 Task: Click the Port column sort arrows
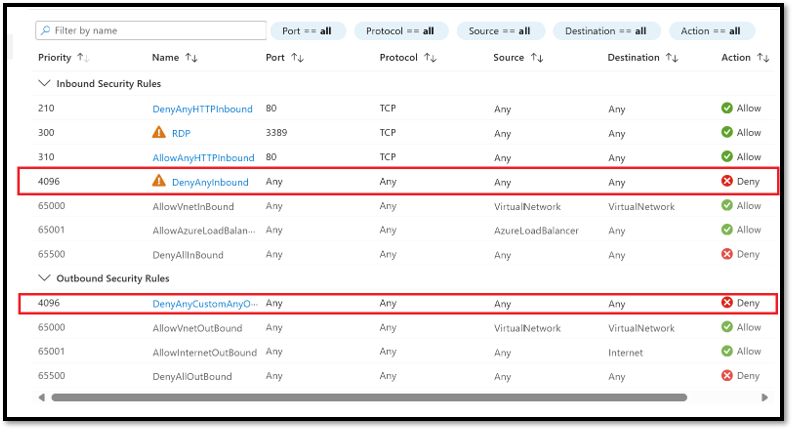[297, 58]
